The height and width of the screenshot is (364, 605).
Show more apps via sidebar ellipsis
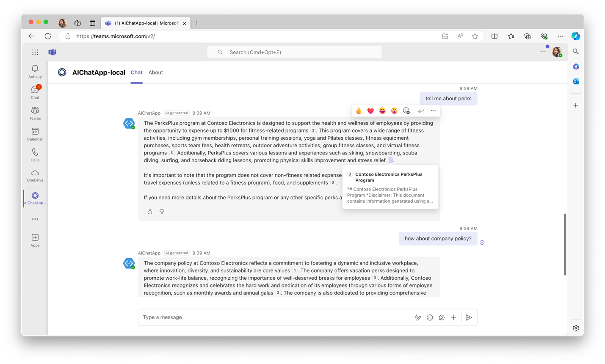35,219
